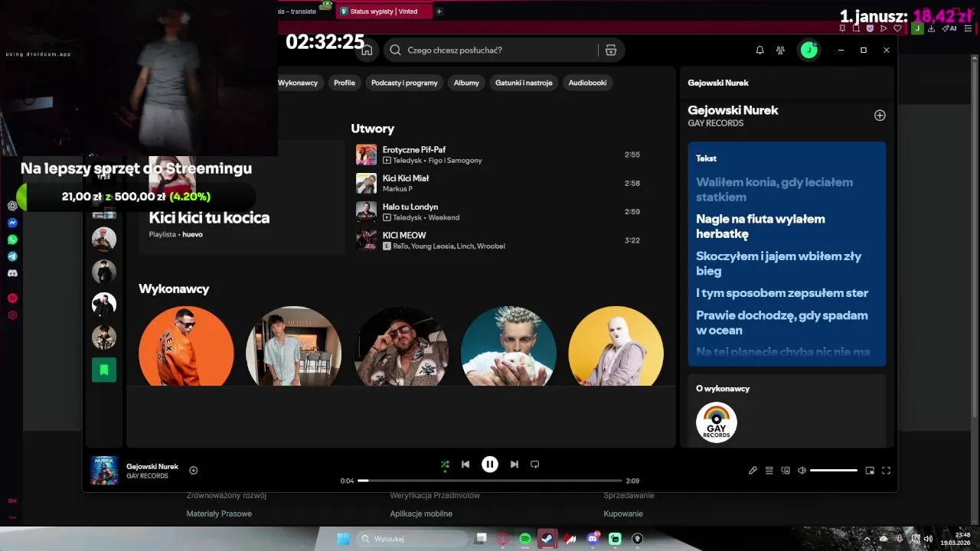
Task: Open the green bookmark library item
Action: (104, 370)
